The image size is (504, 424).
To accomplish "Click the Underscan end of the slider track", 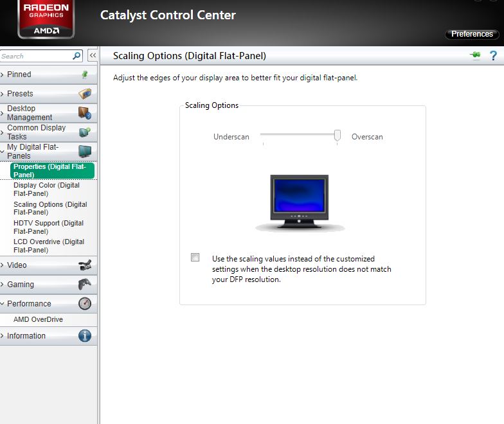I will pos(264,134).
